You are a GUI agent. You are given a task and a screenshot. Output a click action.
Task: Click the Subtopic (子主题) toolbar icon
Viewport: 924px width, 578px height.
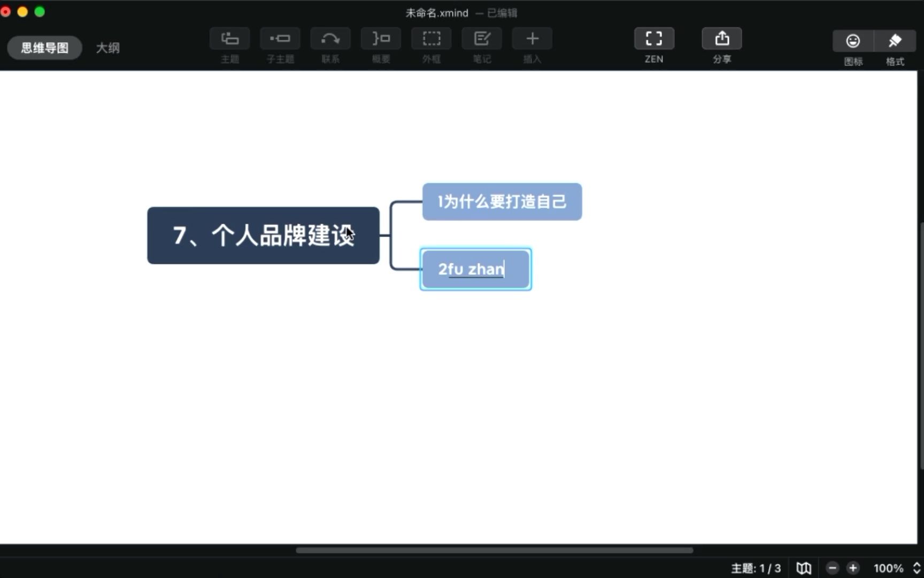[x=280, y=39]
